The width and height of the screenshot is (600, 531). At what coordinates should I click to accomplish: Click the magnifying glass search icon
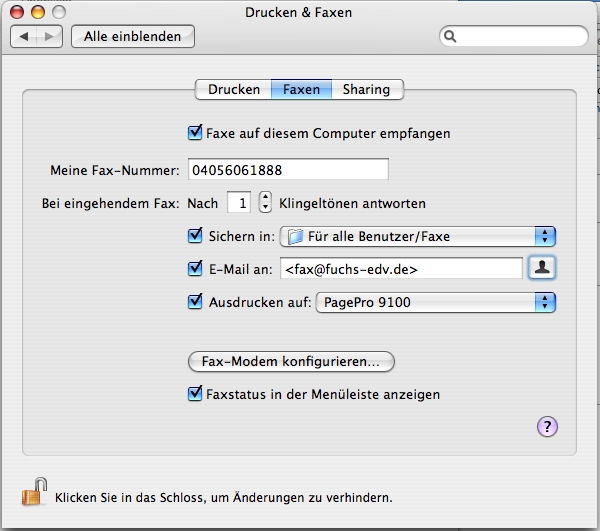[x=451, y=36]
